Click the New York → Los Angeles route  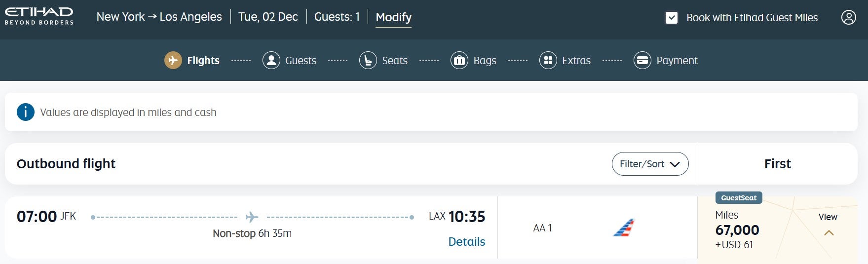coord(159,17)
